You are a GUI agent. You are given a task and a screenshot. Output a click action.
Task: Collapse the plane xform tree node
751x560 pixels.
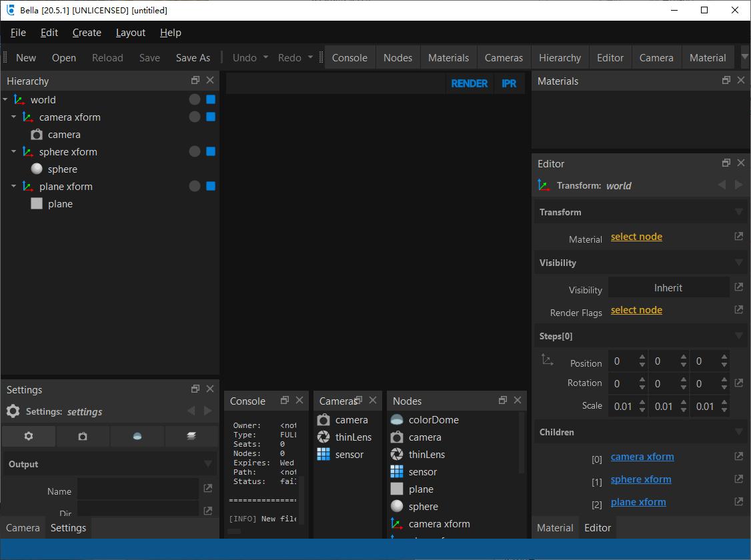[x=14, y=186]
